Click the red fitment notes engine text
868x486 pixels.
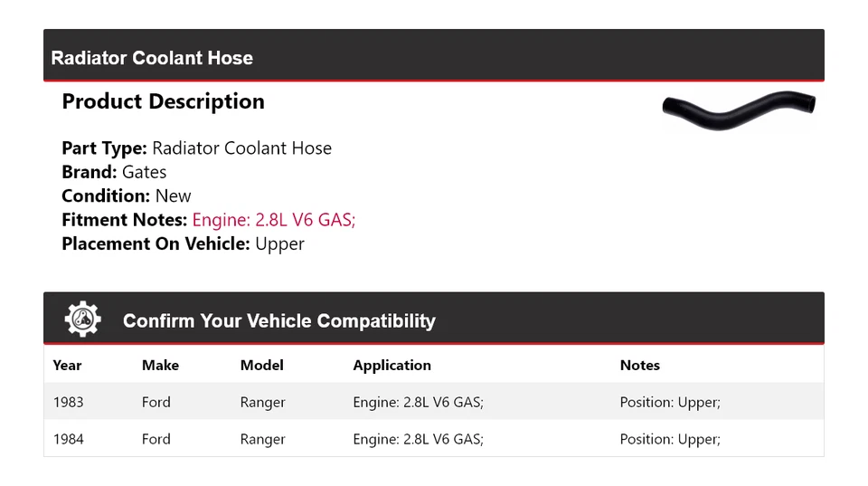tap(274, 220)
